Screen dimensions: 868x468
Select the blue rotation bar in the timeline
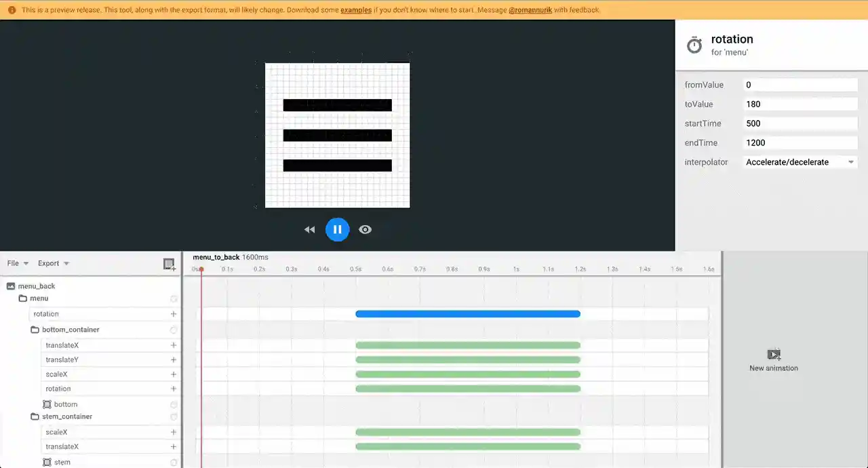point(468,313)
